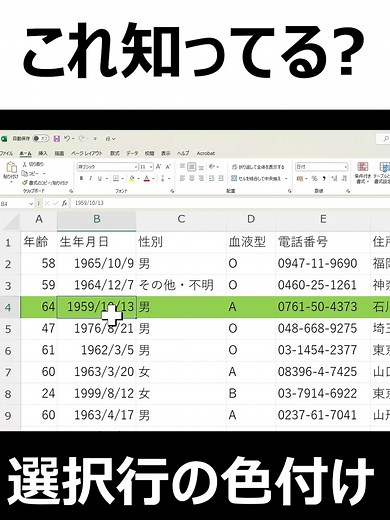Click the Insert Function fx icon
This screenshot has width=390, height=520.
coord(64,203)
